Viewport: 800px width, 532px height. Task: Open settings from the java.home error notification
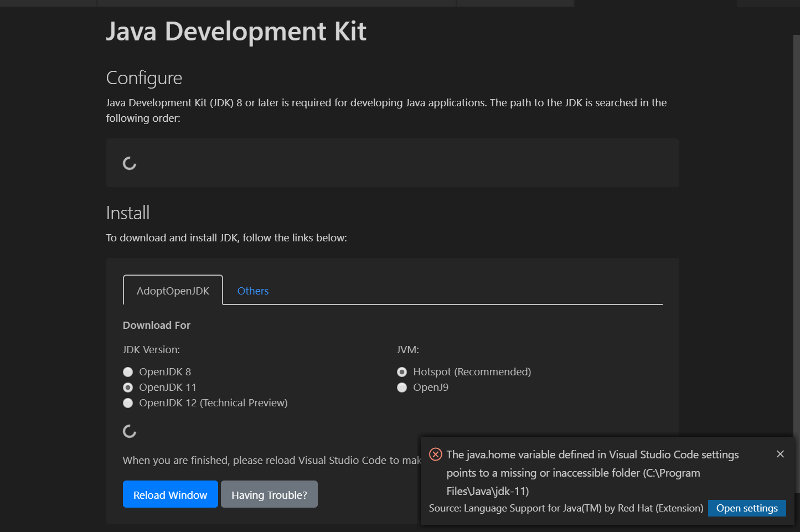coord(747,508)
